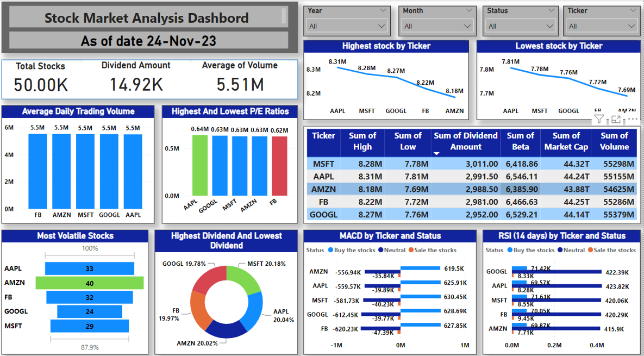
Task: Click small chevron in Year slicer header
Action: point(383,10)
